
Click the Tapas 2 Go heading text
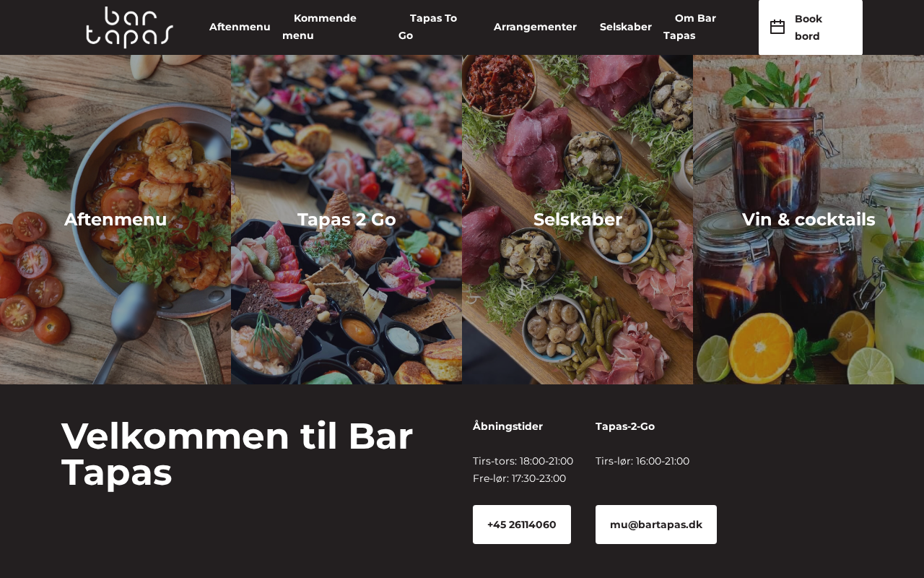(x=346, y=220)
